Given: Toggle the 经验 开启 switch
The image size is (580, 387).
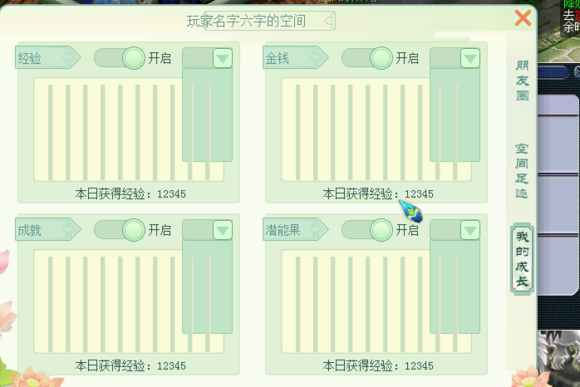Looking at the screenshot, I should pos(119,58).
